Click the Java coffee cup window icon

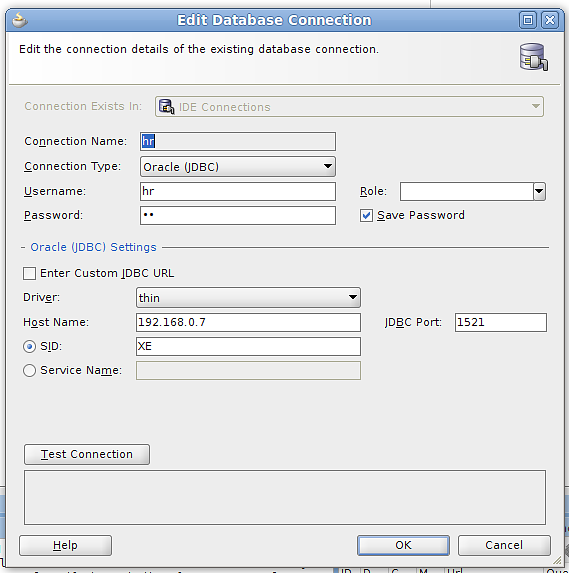point(20,20)
